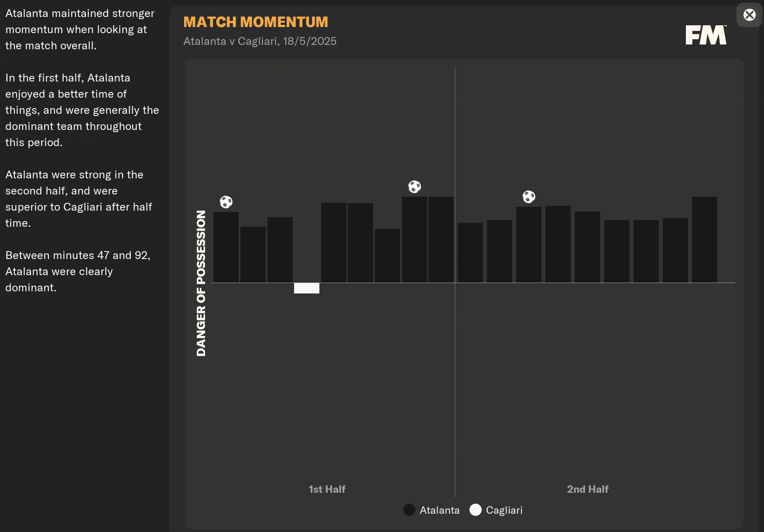Viewport: 764px width, 532px height.
Task: Click the Danger of Possession axis label
Action: pos(201,283)
